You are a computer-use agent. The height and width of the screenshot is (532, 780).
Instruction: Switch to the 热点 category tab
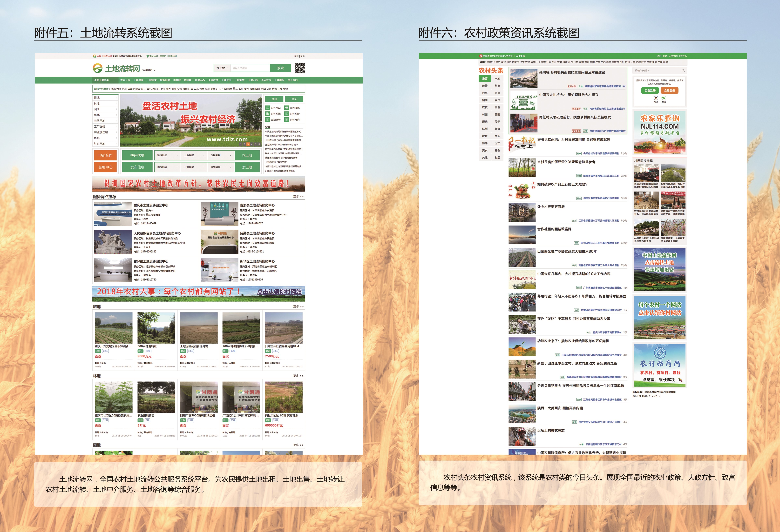[497, 86]
